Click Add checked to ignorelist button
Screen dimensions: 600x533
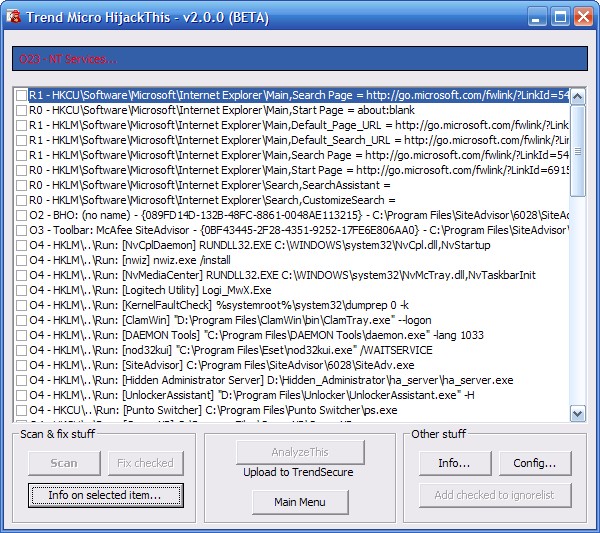[495, 495]
